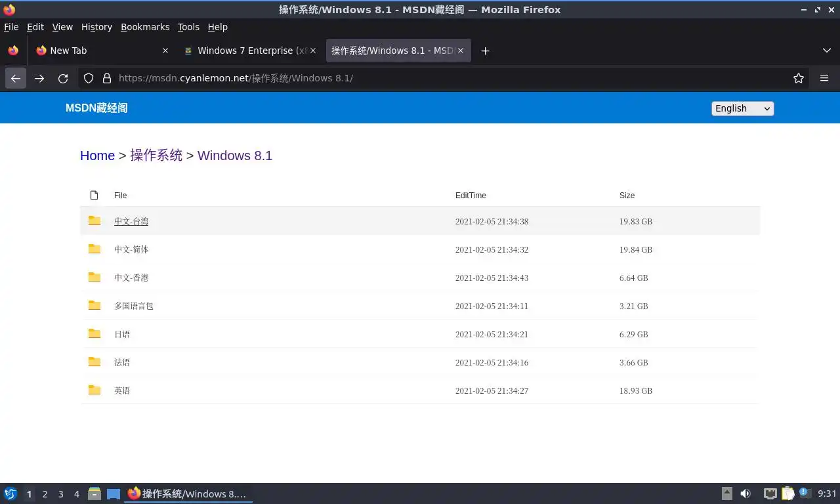Click the 9:31 taskbar clock
840x504 pixels.
click(x=827, y=493)
